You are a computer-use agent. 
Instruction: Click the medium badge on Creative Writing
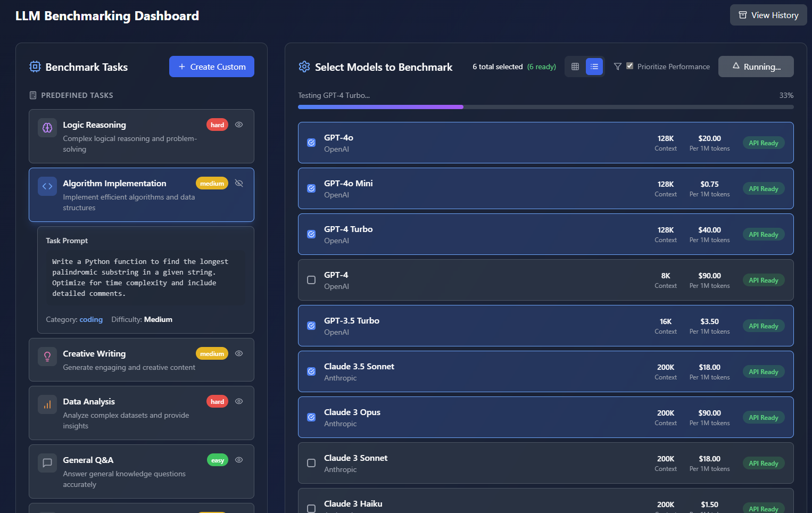click(212, 353)
